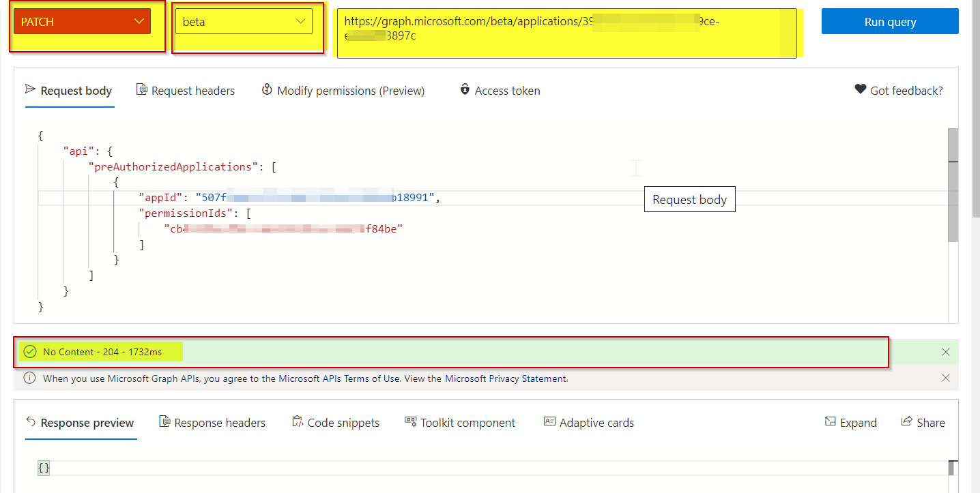Click the Code snippets icon

click(298, 421)
